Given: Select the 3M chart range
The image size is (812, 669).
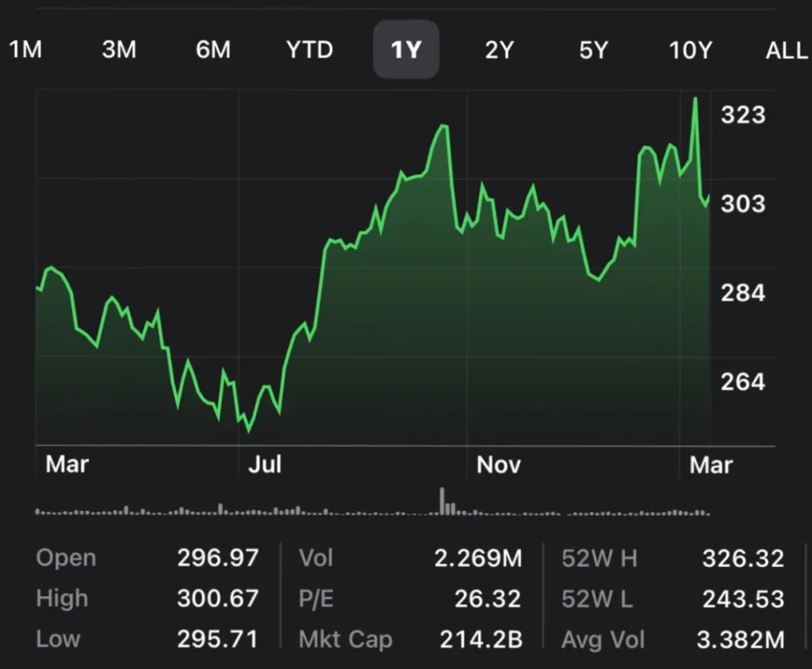Looking at the screenshot, I should click(x=119, y=50).
